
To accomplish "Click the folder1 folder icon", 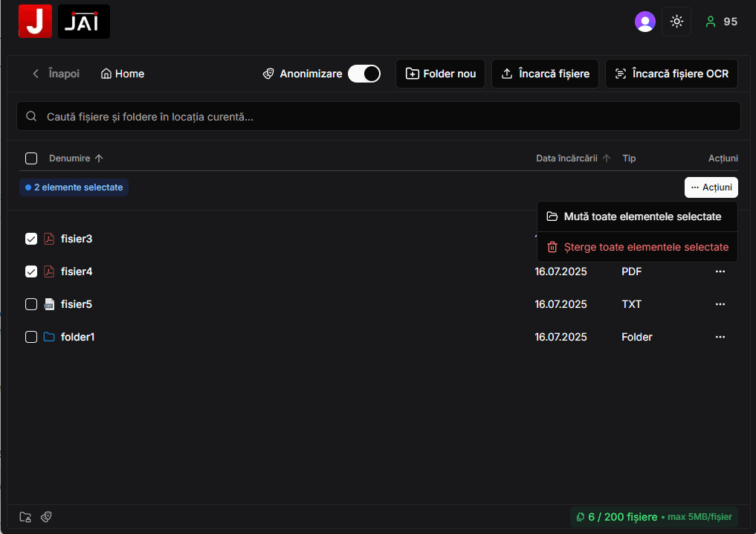I will (x=49, y=337).
